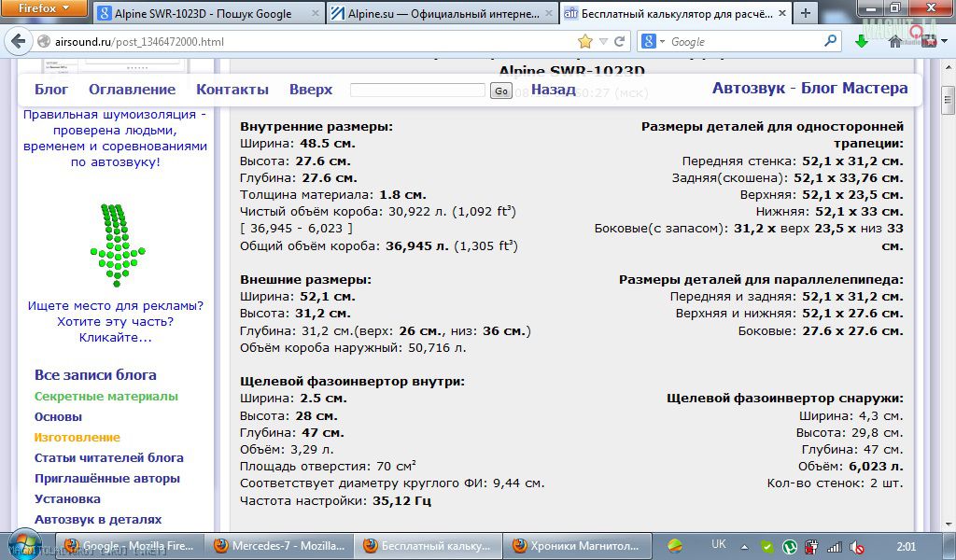The height and width of the screenshot is (560, 956).
Task: Go to the home page icon
Action: pos(895,41)
